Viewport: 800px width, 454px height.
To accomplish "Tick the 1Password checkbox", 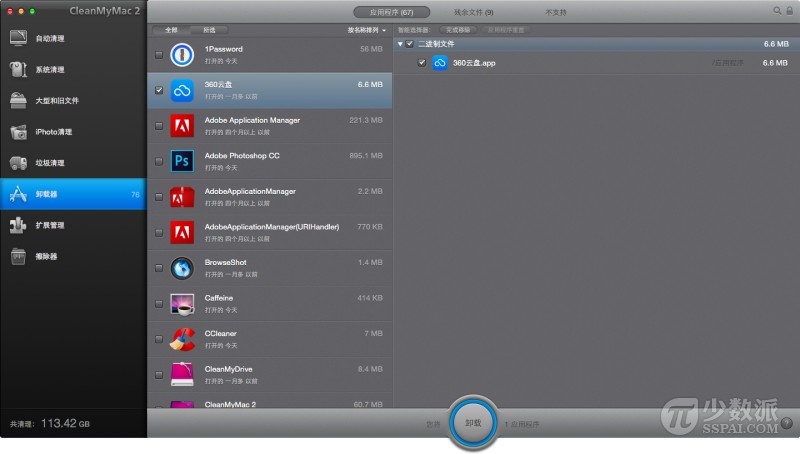I will click(159, 55).
